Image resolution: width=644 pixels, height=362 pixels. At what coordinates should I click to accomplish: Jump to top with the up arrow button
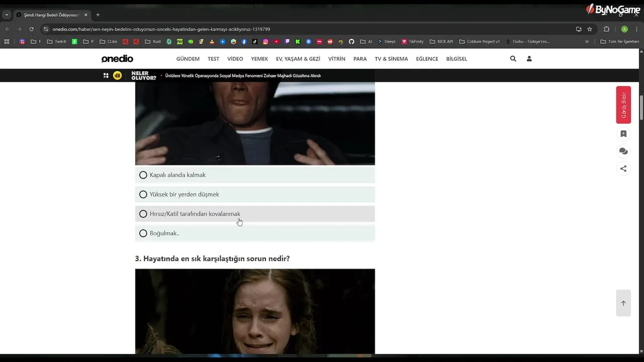623,303
